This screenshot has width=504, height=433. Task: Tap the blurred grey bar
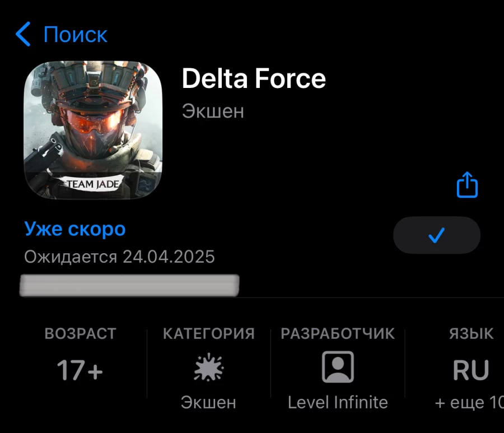coord(129,285)
